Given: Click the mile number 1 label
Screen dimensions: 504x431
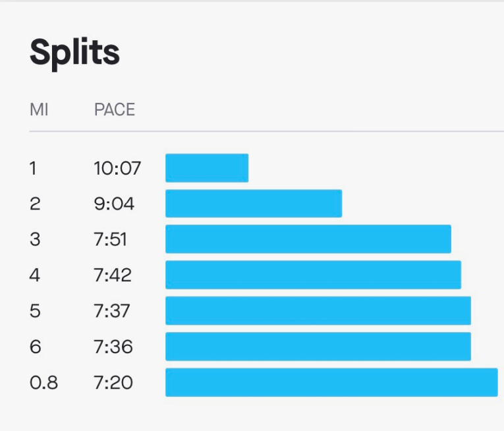Looking at the screenshot, I should click(33, 168).
